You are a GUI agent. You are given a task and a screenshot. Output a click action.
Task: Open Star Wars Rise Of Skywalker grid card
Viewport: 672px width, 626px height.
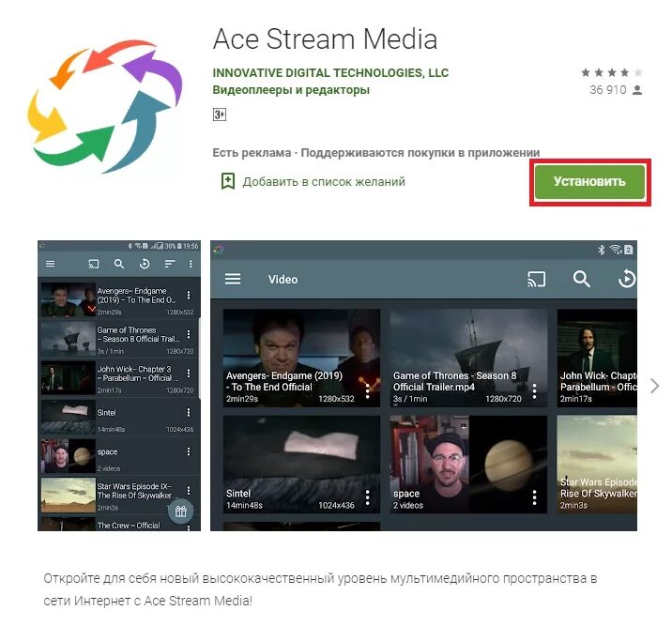pyautogui.click(x=597, y=464)
